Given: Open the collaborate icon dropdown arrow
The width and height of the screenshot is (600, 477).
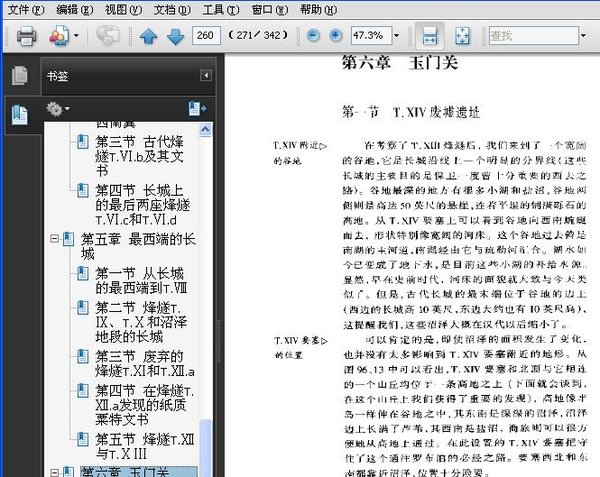Looking at the screenshot, I should (76, 36).
